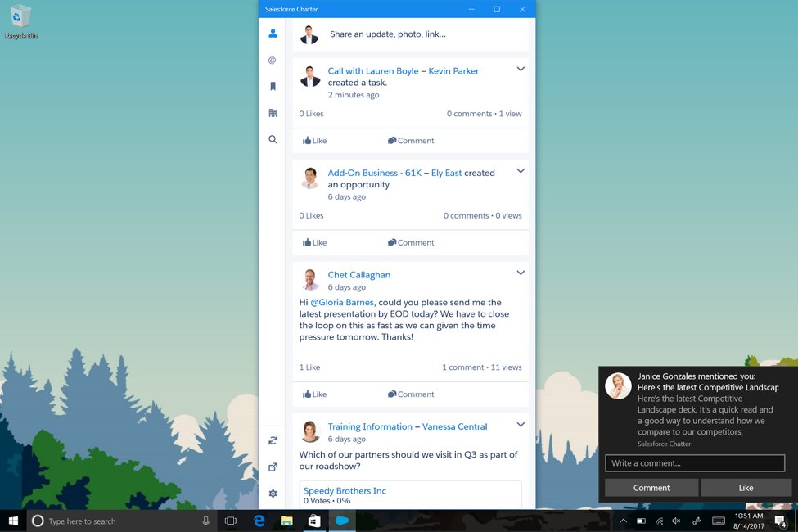The height and width of the screenshot is (532, 798).
Task: Open Ely East's profile link
Action: (x=446, y=173)
